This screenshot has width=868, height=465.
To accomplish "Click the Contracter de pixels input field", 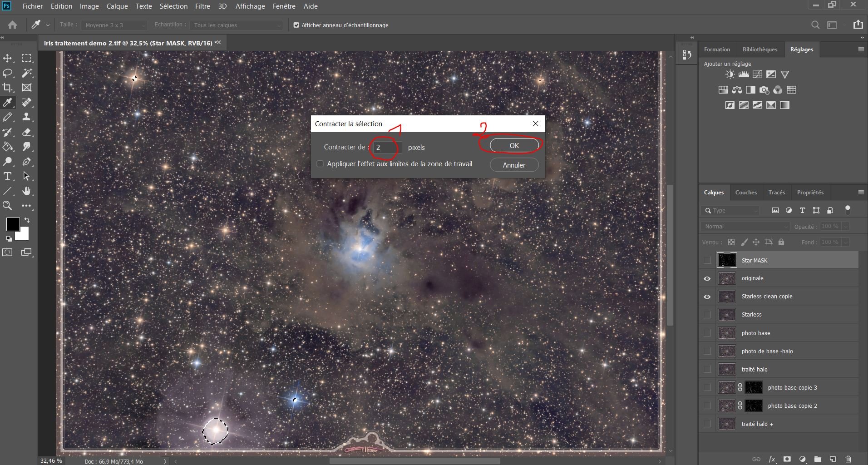I will tap(386, 147).
